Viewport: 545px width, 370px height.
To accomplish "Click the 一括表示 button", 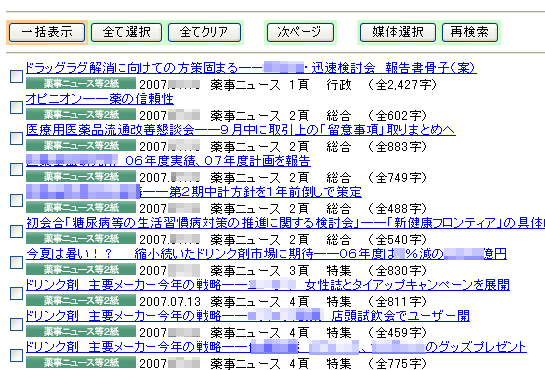I will (x=47, y=32).
